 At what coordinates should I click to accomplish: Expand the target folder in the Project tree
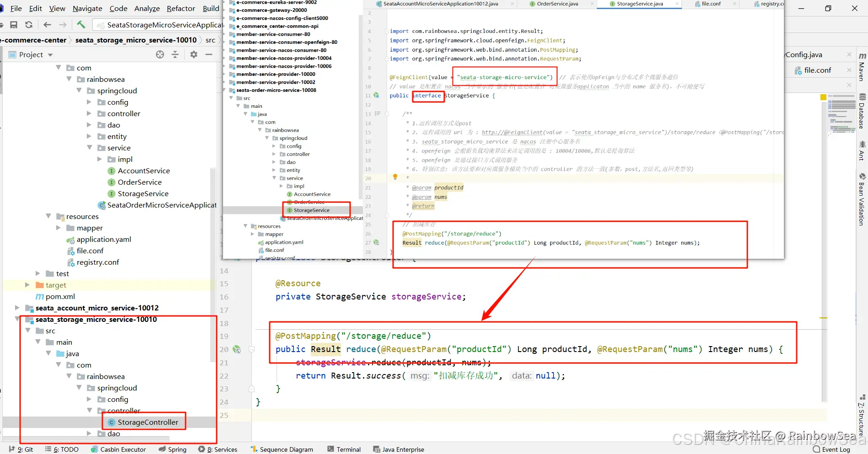27,285
